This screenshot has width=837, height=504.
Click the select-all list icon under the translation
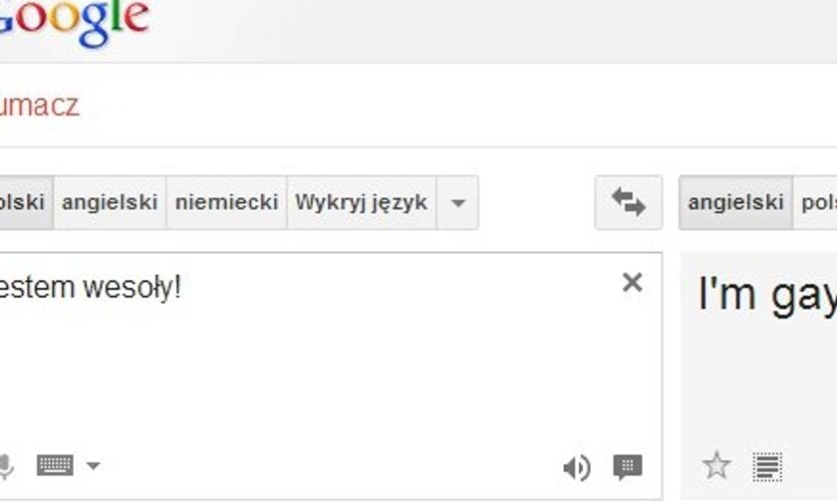767,466
